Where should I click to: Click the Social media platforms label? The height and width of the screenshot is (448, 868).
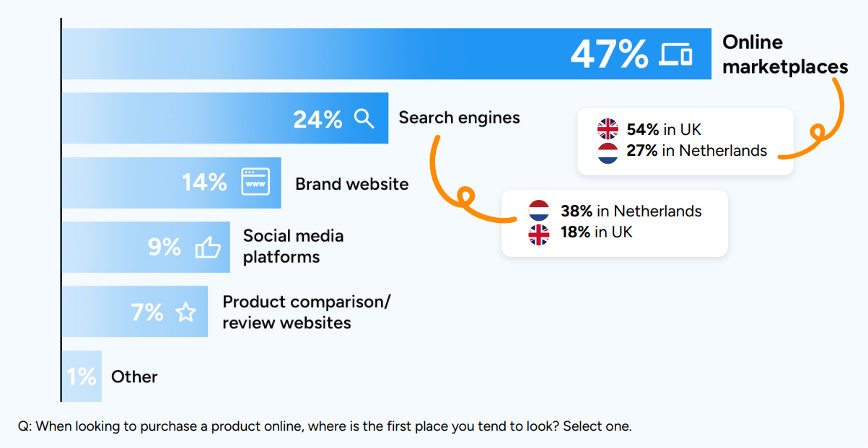[293, 246]
